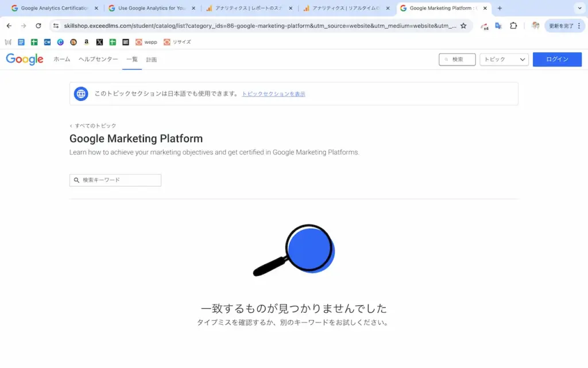Open the 計画 navigation item
Viewport: 588px width, 368px height.
(x=152, y=60)
